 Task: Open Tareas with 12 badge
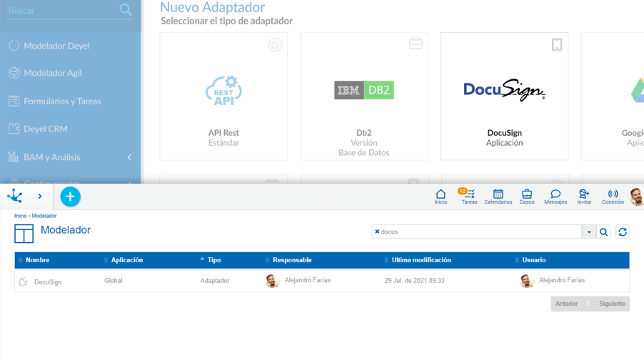[x=469, y=197]
